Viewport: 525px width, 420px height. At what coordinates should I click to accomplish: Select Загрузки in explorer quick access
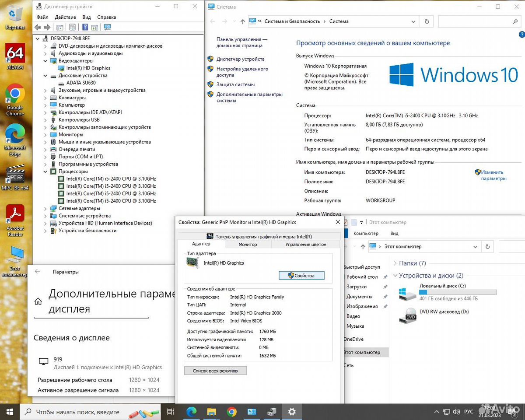click(357, 287)
